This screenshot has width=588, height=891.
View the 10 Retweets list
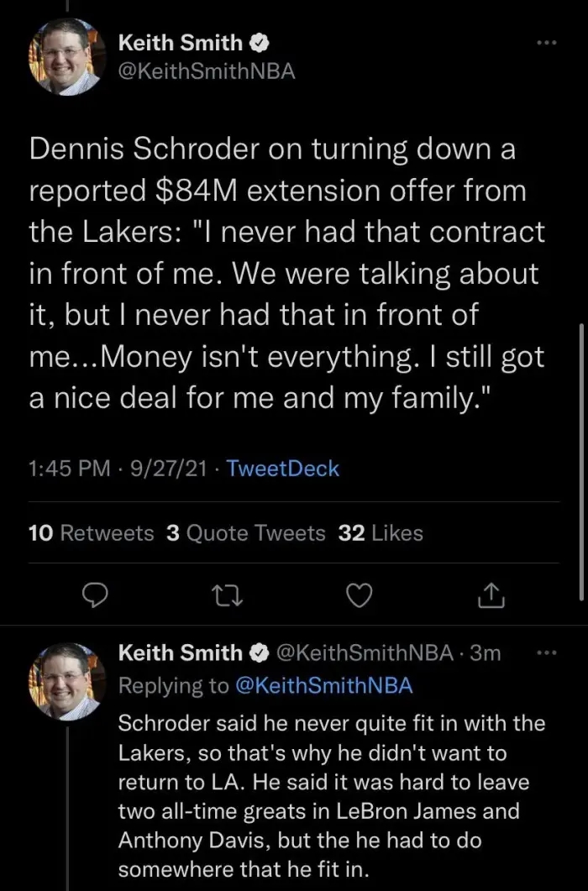point(91,533)
